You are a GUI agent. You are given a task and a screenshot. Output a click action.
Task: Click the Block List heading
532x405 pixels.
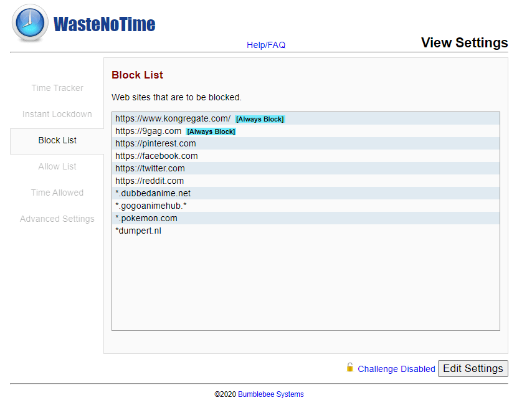[137, 75]
